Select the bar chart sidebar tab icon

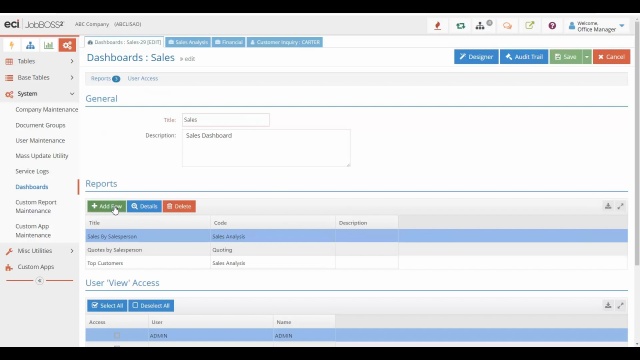coord(49,45)
